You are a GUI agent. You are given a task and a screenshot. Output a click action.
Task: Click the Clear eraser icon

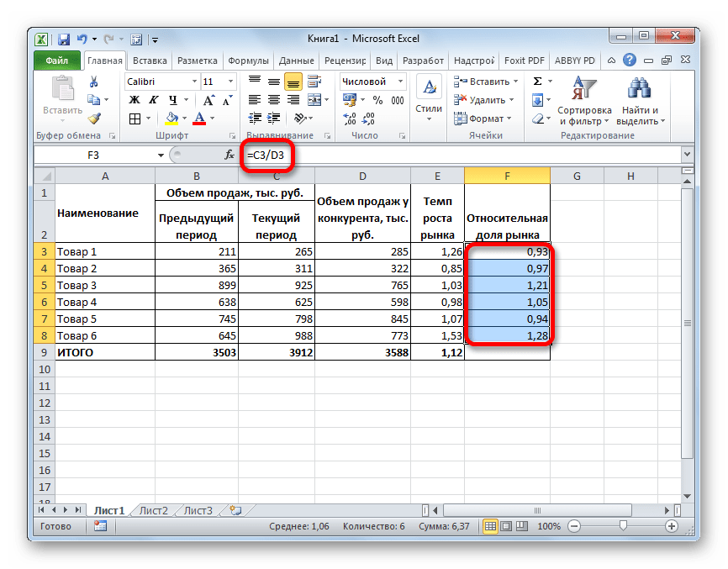pyautogui.click(x=538, y=119)
